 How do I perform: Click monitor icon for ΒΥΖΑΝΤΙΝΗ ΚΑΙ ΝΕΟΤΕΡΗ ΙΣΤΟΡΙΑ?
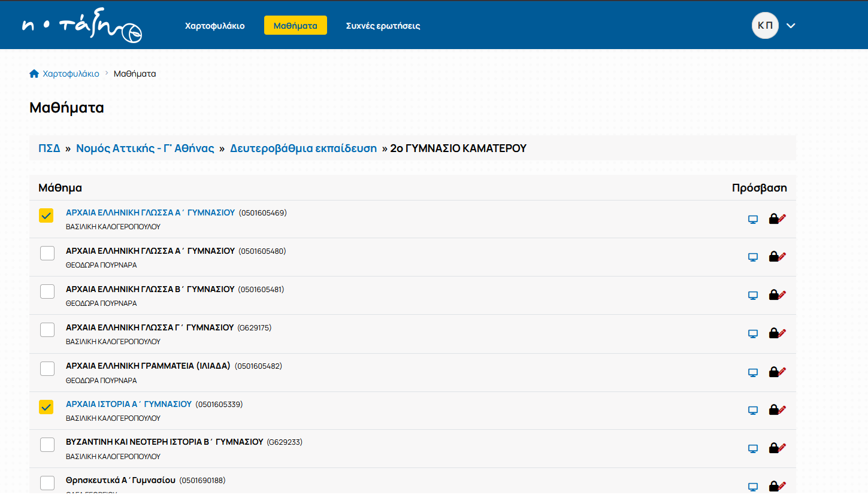(x=753, y=448)
